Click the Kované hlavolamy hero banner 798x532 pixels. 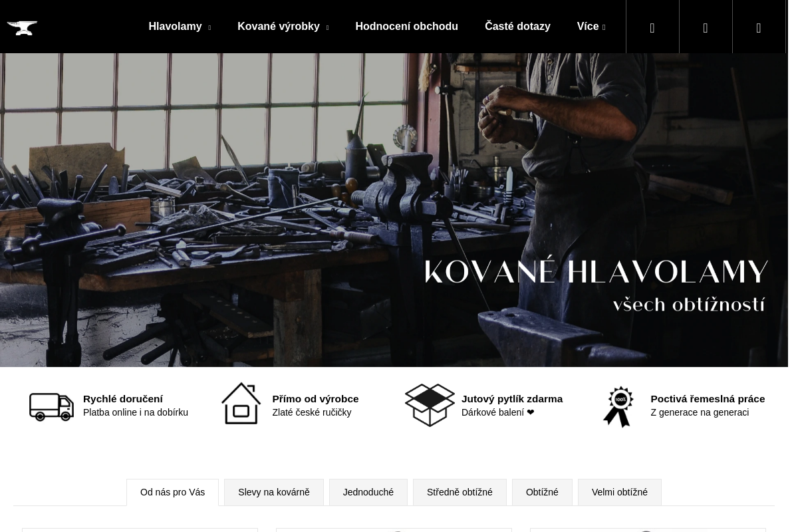point(394,210)
